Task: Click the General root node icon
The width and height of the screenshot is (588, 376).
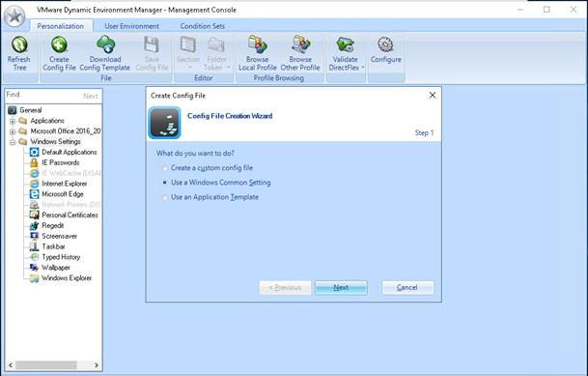Action: [13, 110]
